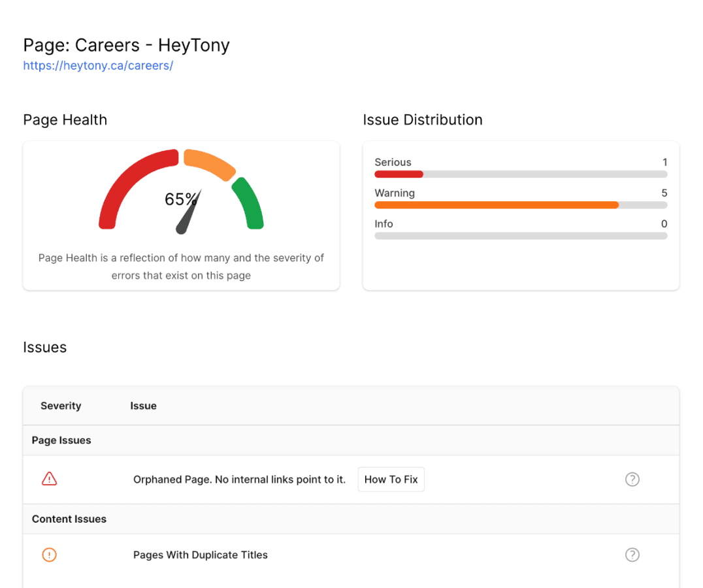Open help icon for Duplicate Titles issue
703x588 pixels.
[632, 555]
